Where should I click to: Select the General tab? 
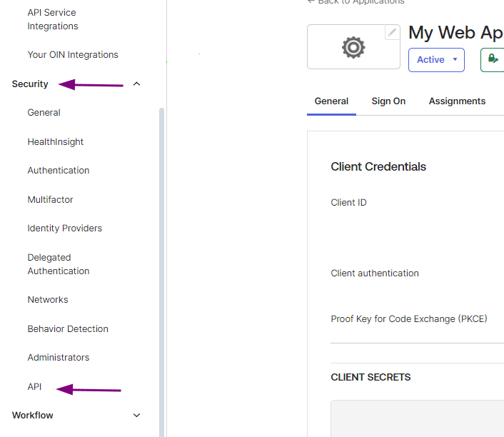[331, 101]
